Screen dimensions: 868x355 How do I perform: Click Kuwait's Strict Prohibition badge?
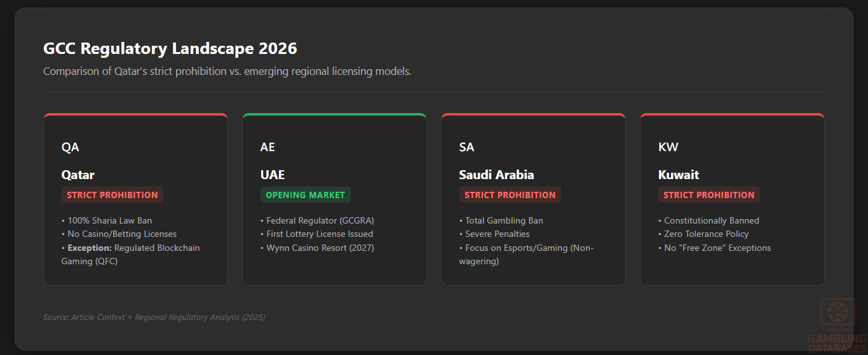tap(709, 195)
